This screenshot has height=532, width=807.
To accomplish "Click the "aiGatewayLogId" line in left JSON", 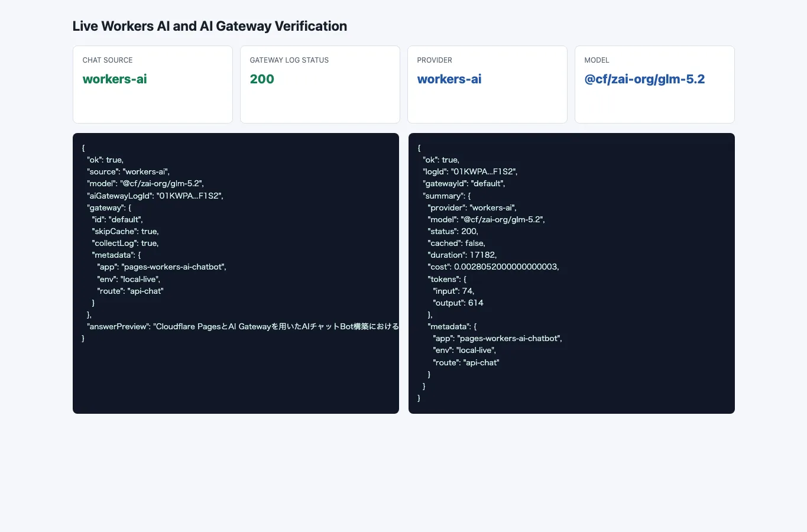I will point(155,196).
